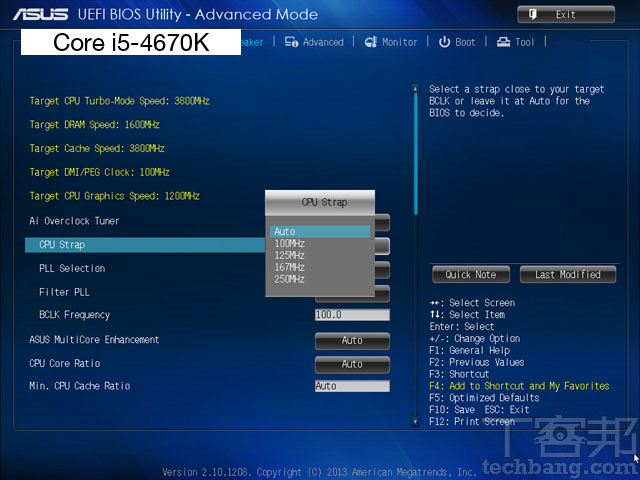The image size is (640, 480).
Task: Open the Quick Note button
Action: [470, 274]
